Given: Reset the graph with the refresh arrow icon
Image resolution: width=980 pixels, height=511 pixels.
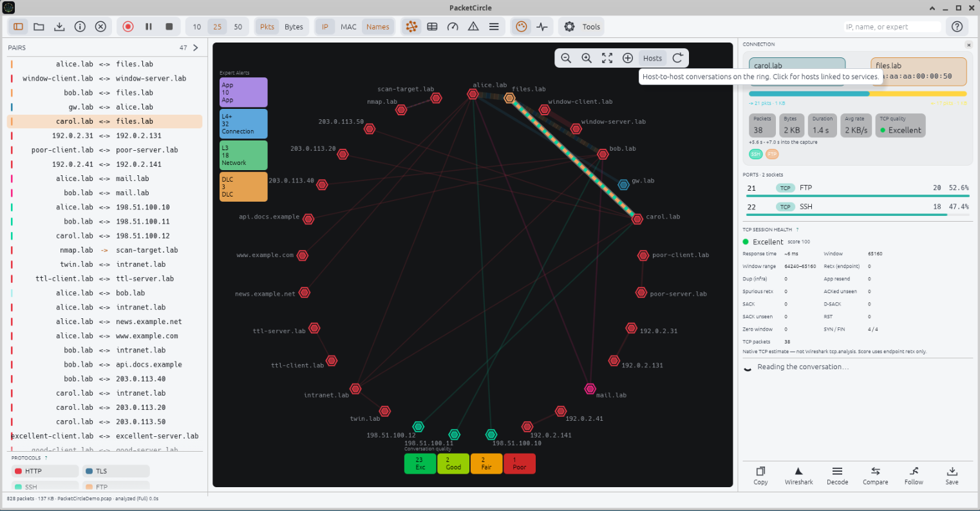Looking at the screenshot, I should tap(678, 58).
